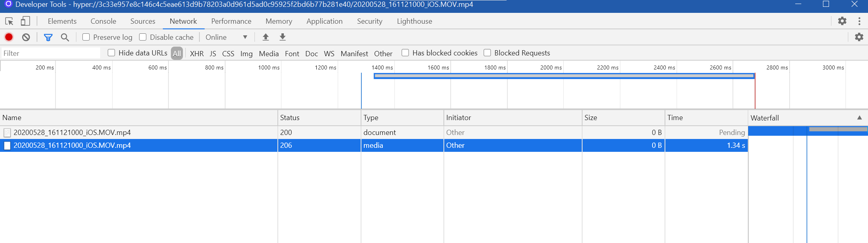
Task: Filter requests by Other type
Action: click(383, 53)
